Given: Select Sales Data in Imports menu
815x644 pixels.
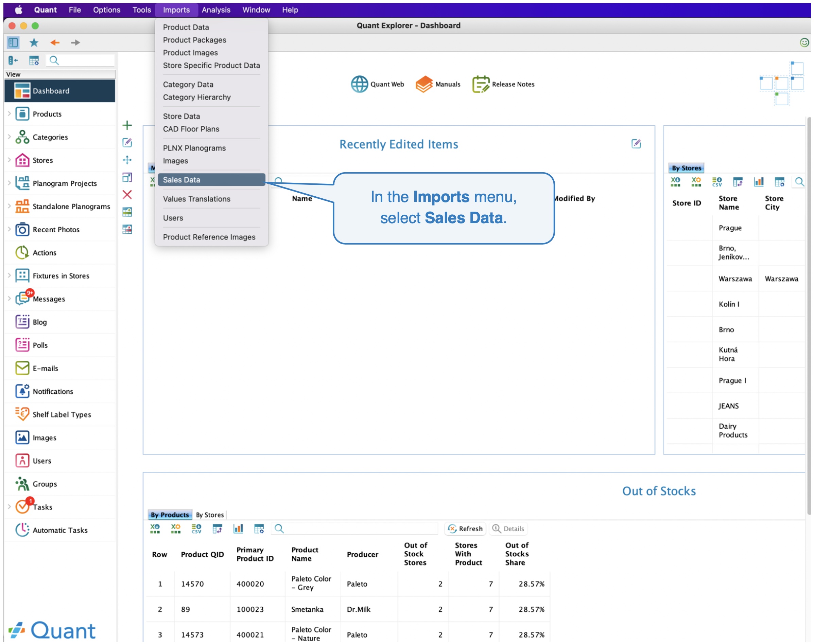Looking at the screenshot, I should pos(212,180).
